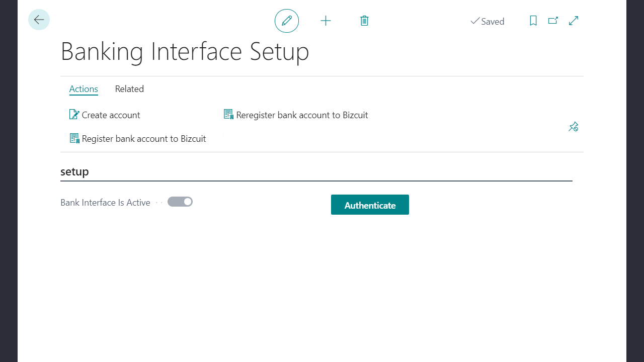Choose Reregister bank account to Bizcuit
This screenshot has height=362, width=644.
coord(302,115)
